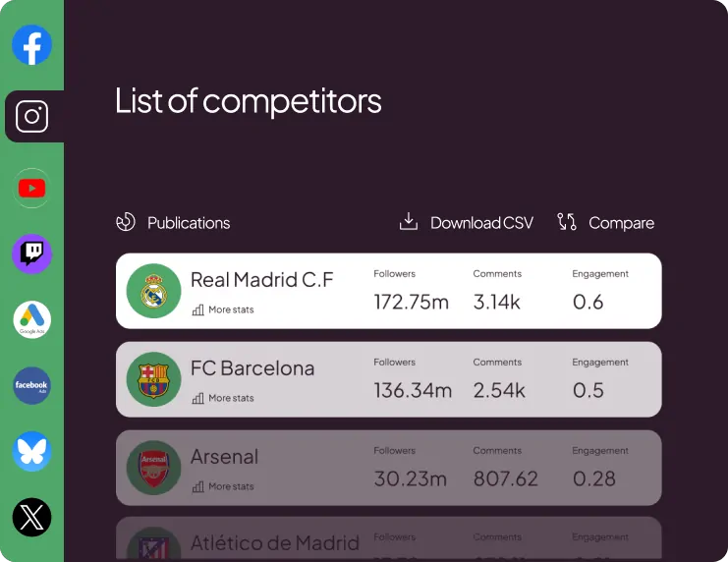Click the Real Madrid club crest

153,291
